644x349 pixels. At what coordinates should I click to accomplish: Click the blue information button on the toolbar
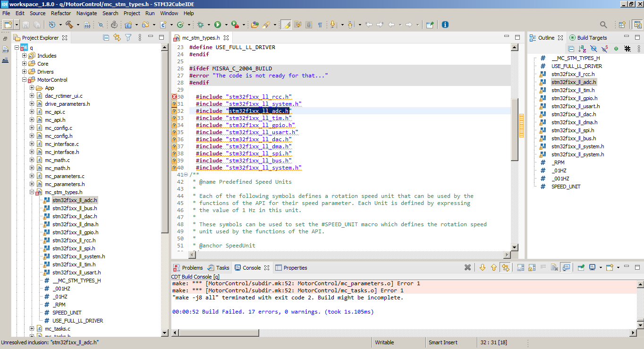coord(445,24)
